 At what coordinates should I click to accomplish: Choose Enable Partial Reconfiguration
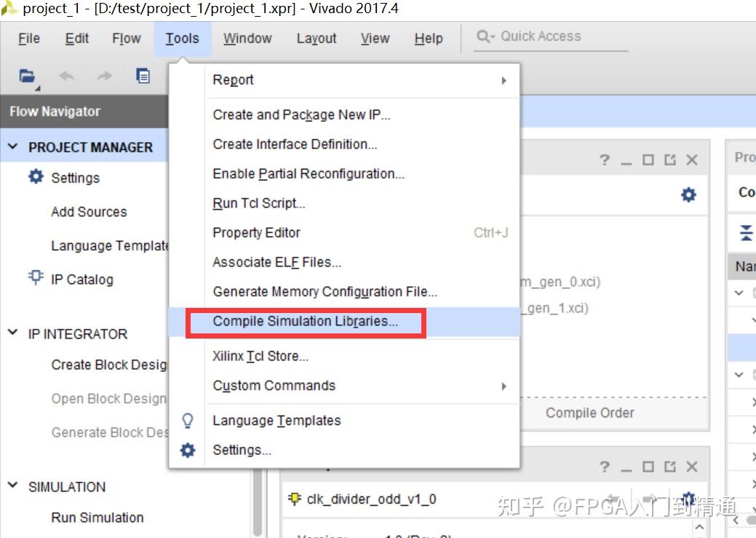click(344, 174)
